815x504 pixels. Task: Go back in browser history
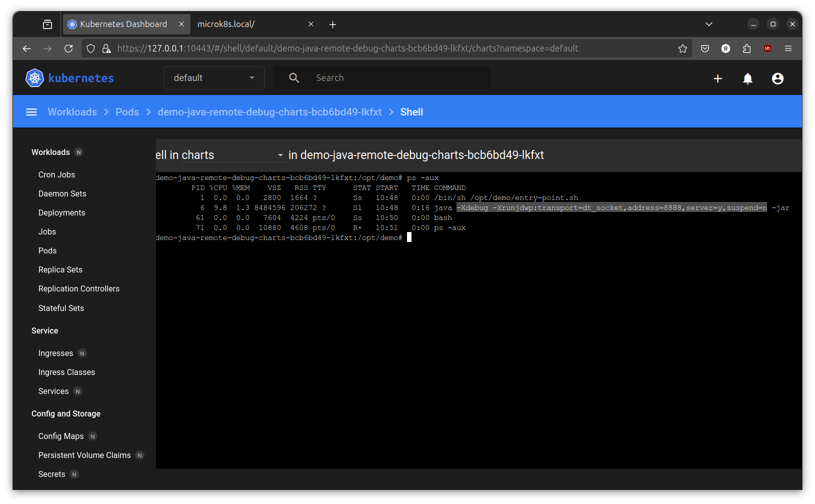[x=27, y=48]
